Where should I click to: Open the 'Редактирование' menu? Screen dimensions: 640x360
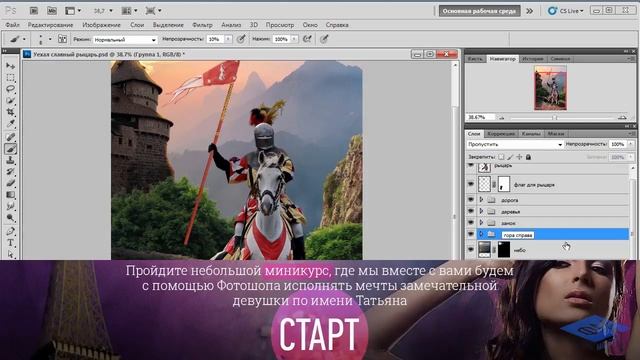click(x=51, y=25)
